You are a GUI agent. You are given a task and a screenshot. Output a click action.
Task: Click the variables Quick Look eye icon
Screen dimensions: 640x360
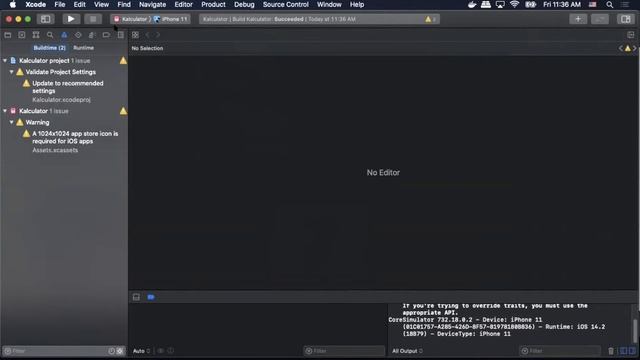pos(160,351)
